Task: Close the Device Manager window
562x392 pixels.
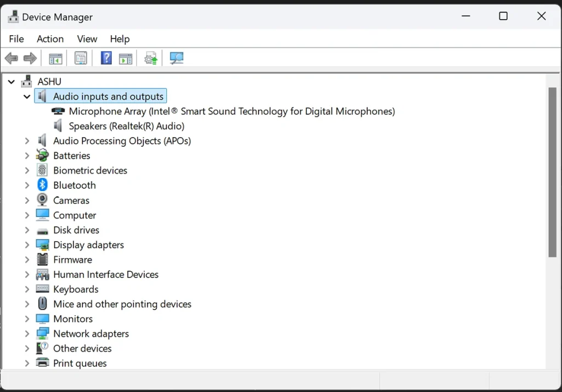Action: [x=542, y=16]
